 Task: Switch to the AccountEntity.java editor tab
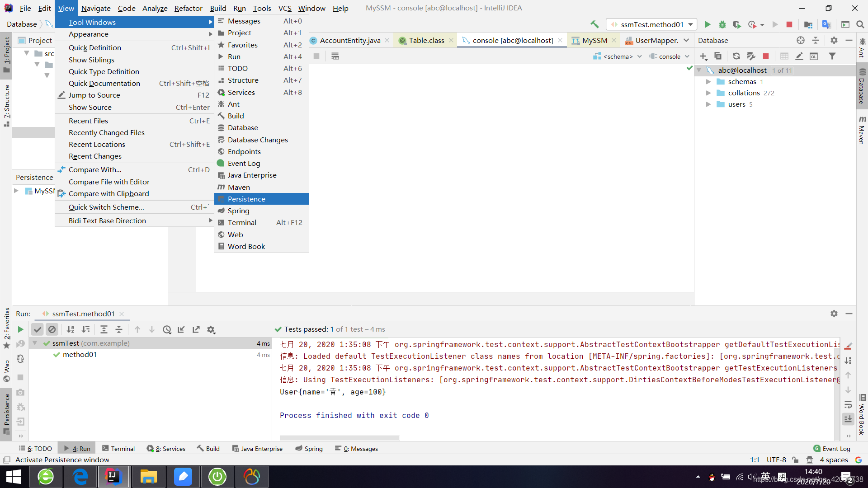[349, 40]
